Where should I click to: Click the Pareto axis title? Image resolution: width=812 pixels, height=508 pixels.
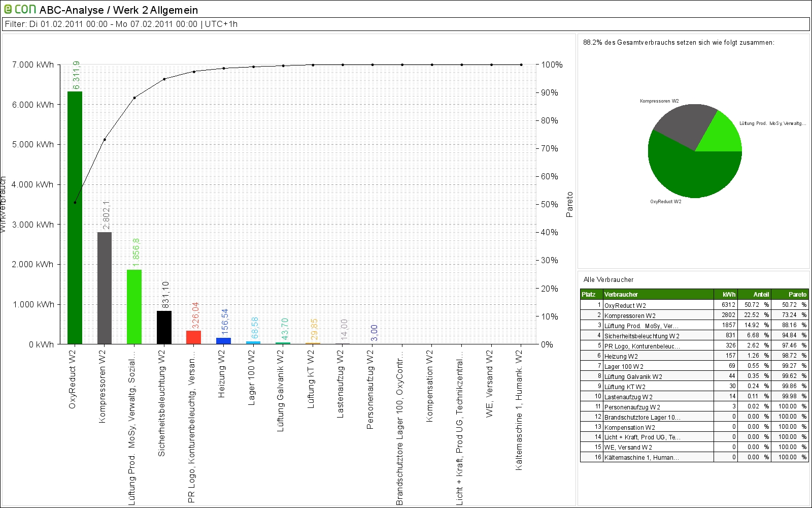pyautogui.click(x=569, y=204)
